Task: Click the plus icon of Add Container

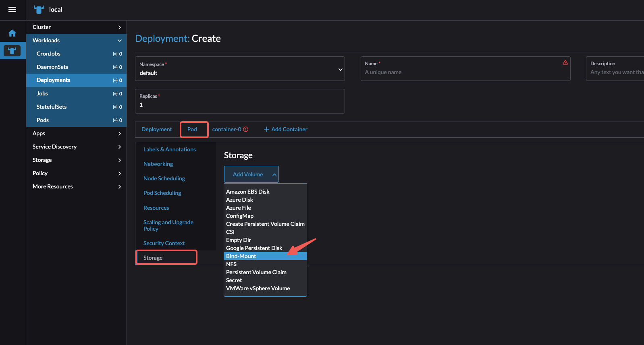Action: click(x=266, y=129)
